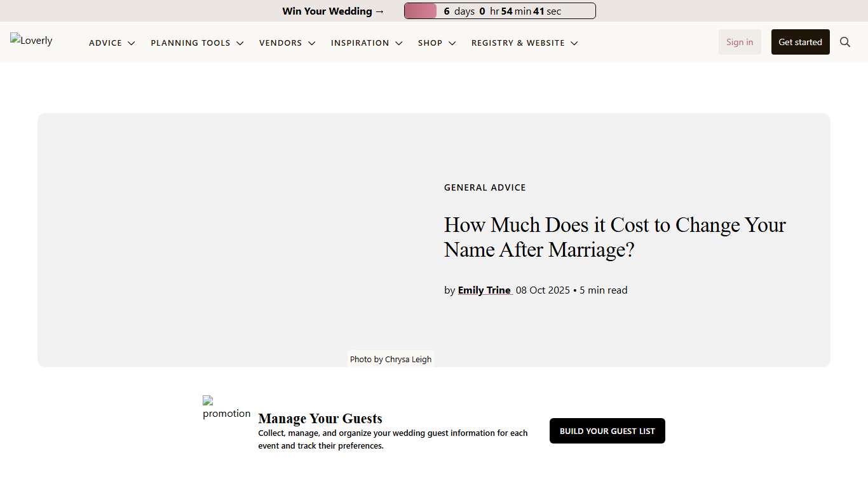Click BUILD YOUR GUEST LIST

(607, 431)
